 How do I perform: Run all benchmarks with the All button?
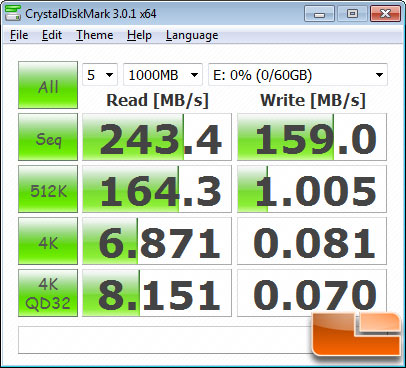click(48, 85)
